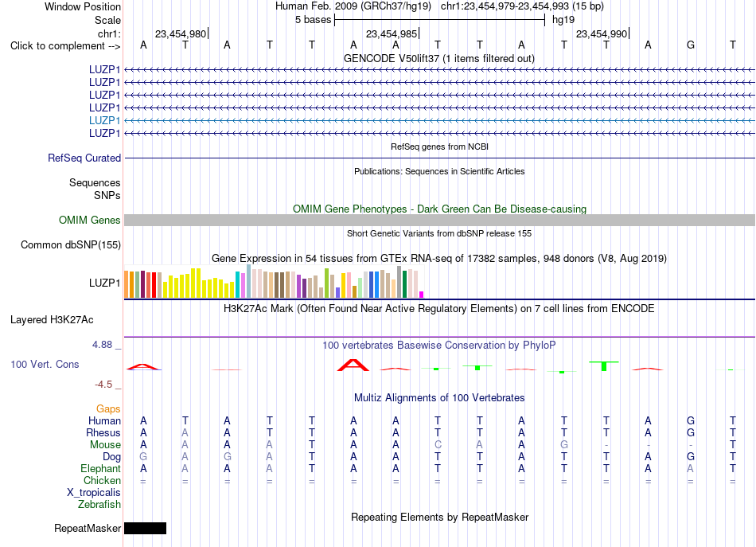Click the 'Common dbSNP(155)' track label
756x547 pixels.
click(x=70, y=245)
